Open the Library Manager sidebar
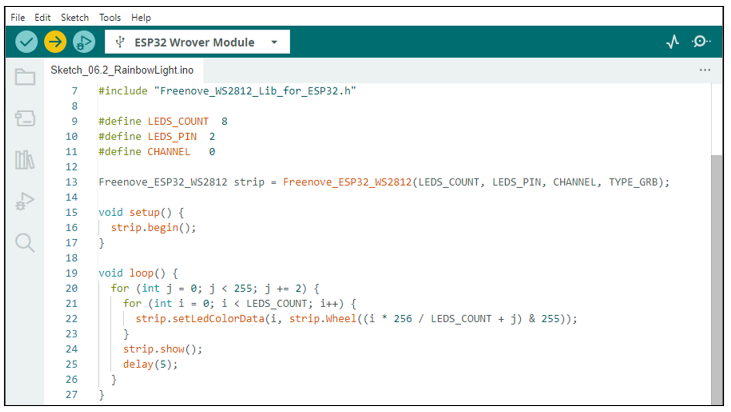Screen dimensions: 731x412 click(x=25, y=160)
